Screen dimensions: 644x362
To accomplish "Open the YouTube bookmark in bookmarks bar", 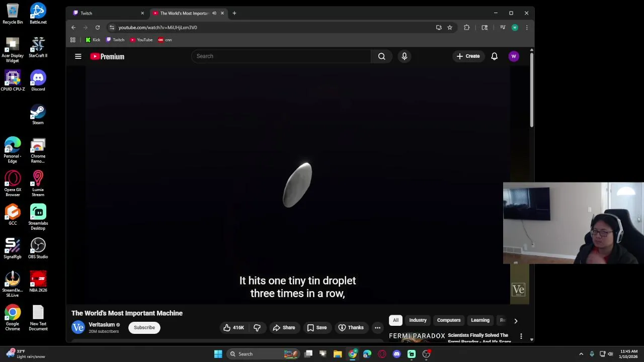I will (x=141, y=40).
